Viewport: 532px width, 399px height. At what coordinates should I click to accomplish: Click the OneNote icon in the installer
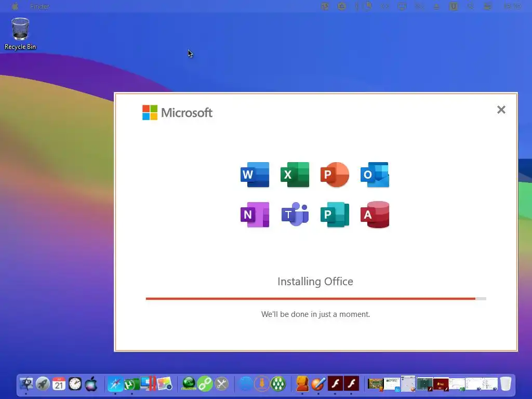tap(255, 215)
